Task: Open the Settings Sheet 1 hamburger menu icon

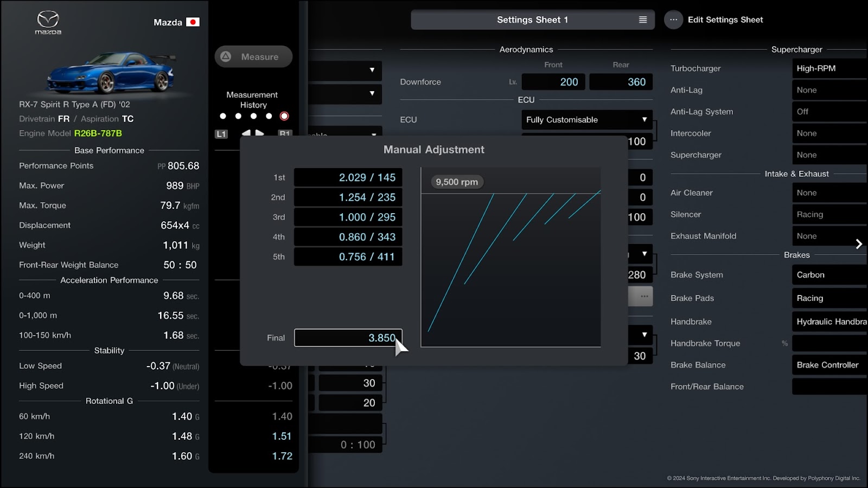Action: click(643, 20)
